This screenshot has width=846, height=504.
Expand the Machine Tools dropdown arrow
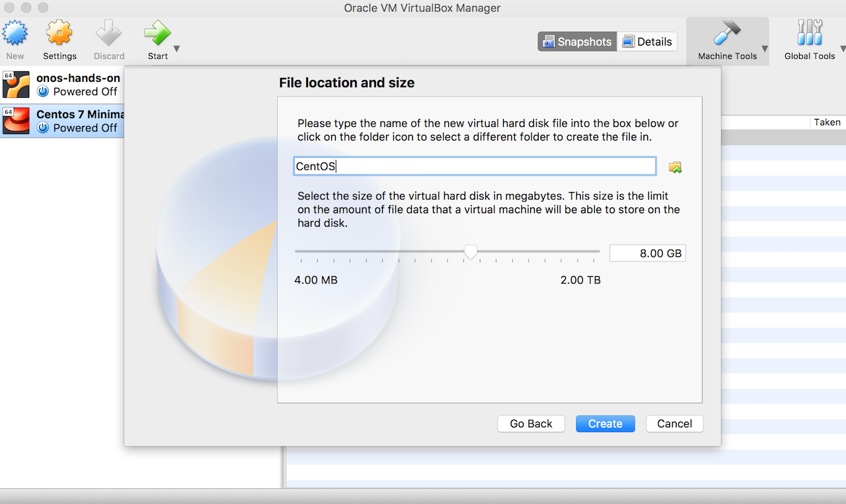coord(765,49)
